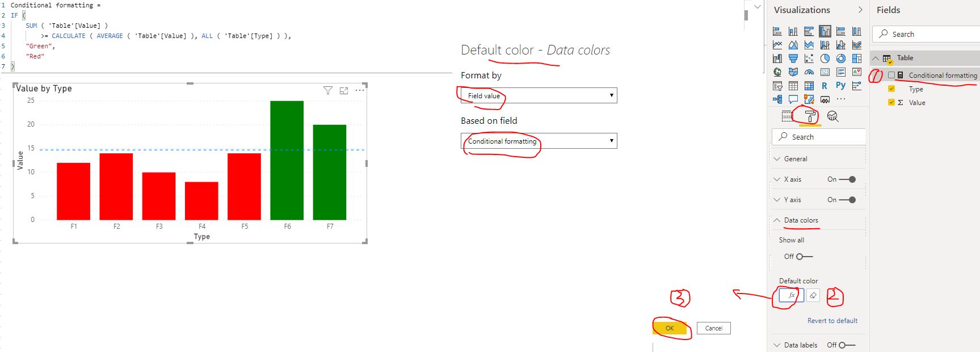The image size is (980, 352).
Task: Collapse the Data colors section
Action: tap(777, 220)
